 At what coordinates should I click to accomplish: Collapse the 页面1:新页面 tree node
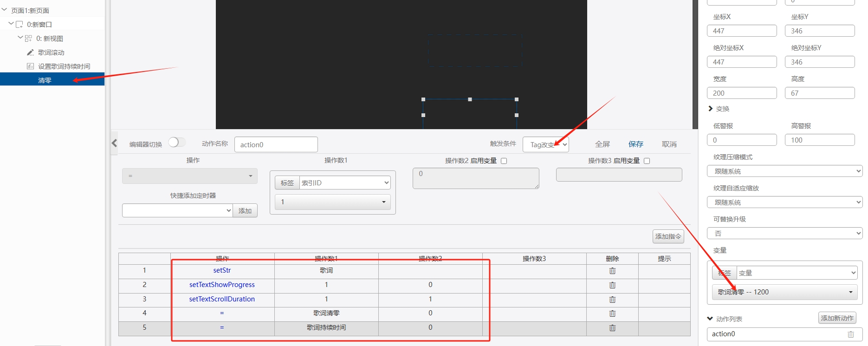point(4,10)
